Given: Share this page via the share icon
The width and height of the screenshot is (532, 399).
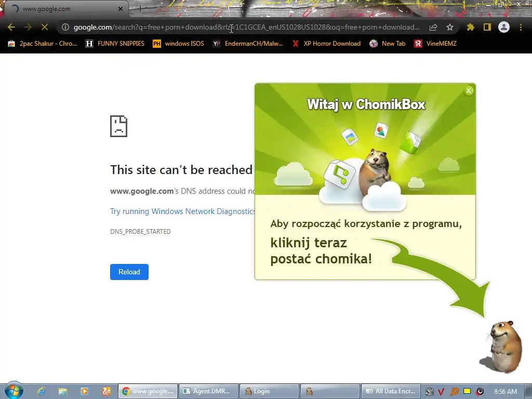Looking at the screenshot, I should [x=433, y=27].
